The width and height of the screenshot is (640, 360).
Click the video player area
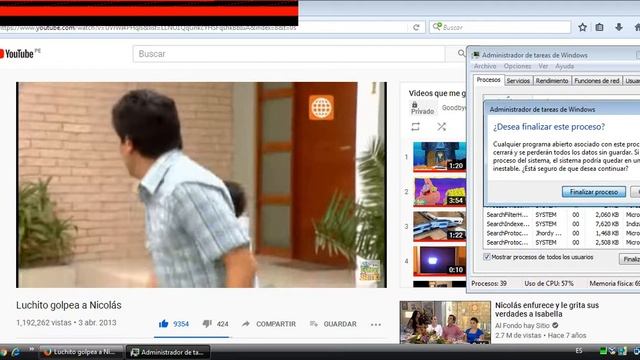click(x=201, y=185)
